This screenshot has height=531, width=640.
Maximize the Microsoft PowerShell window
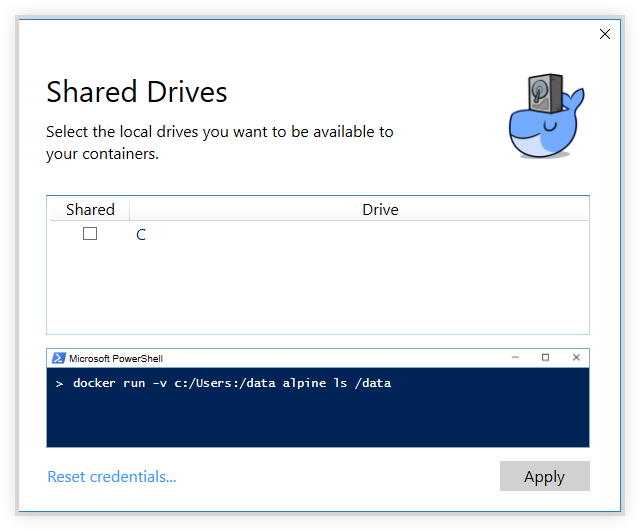tap(545, 358)
